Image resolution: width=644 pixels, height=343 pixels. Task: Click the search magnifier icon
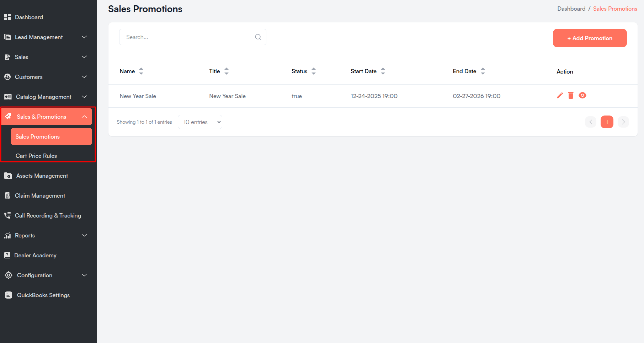click(258, 37)
